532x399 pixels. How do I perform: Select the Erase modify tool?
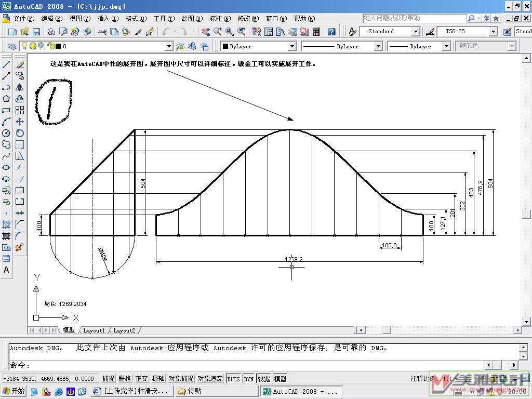pos(20,64)
